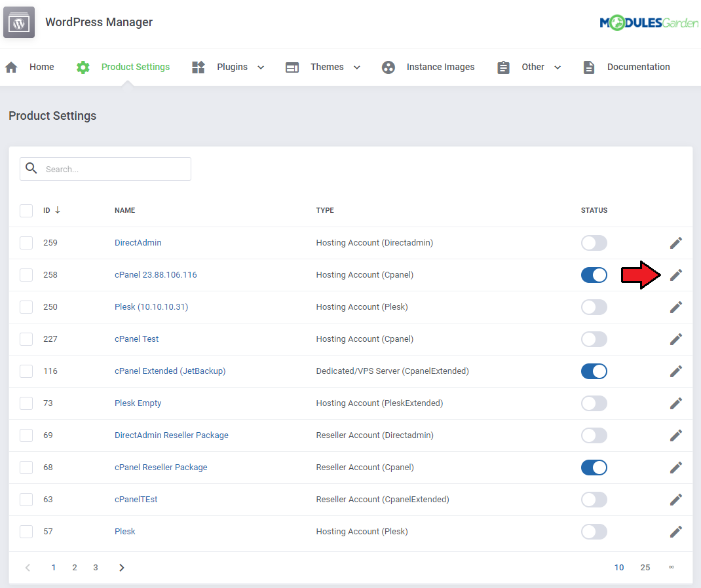
Task: Open the cPanel Reseller Package link
Action: (161, 468)
